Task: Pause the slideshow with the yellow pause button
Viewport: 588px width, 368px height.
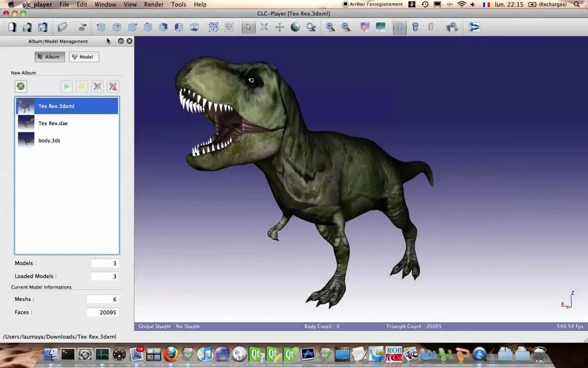Action: click(82, 86)
